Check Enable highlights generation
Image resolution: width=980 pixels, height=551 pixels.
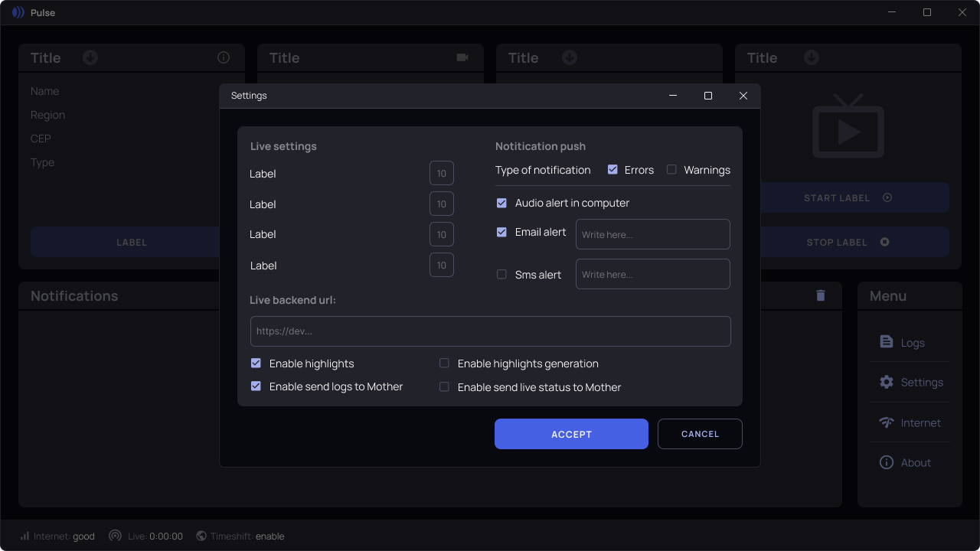point(444,364)
